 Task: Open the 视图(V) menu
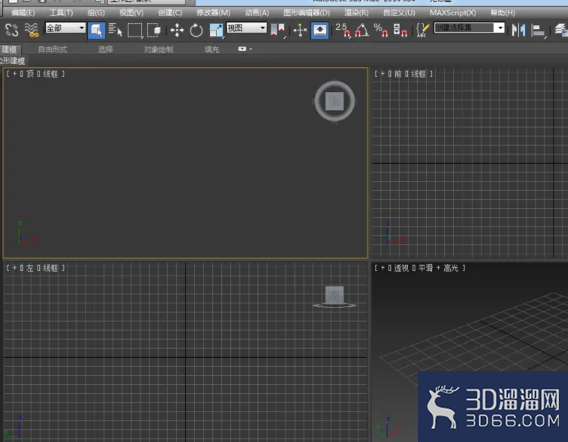[131, 13]
